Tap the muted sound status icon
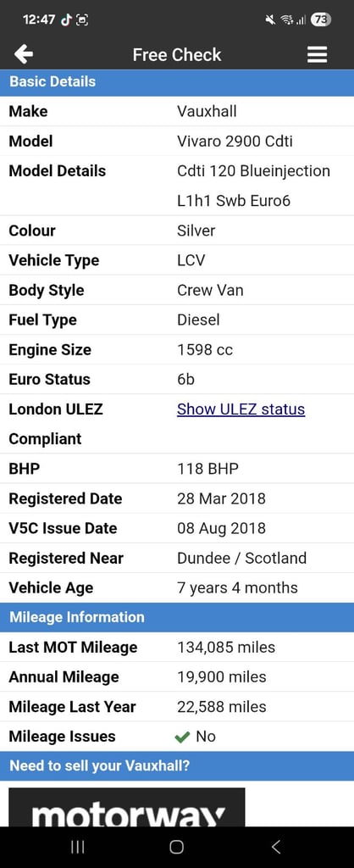Image resolution: width=354 pixels, height=868 pixels. coord(270,20)
